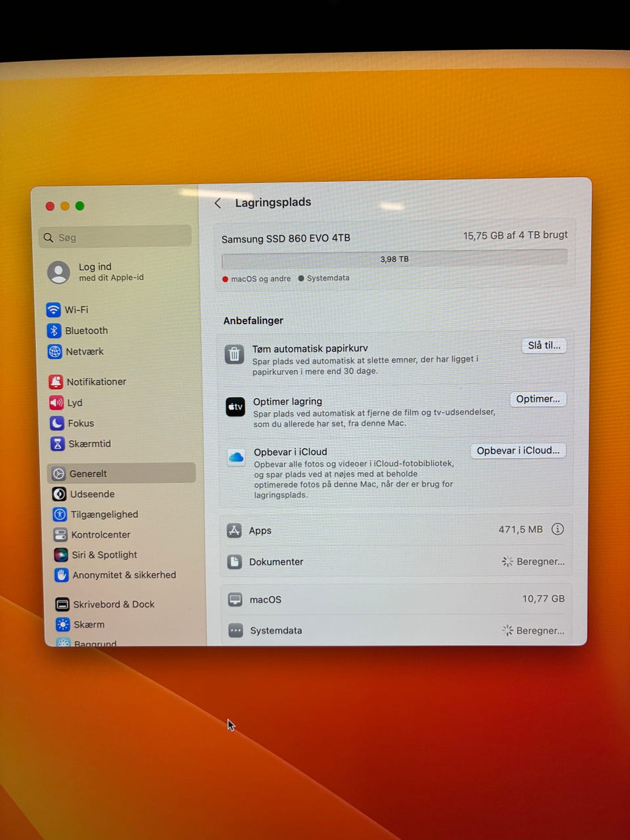Click the Tilgængelighed accessibility icon
This screenshot has height=840, width=630.
[x=60, y=514]
